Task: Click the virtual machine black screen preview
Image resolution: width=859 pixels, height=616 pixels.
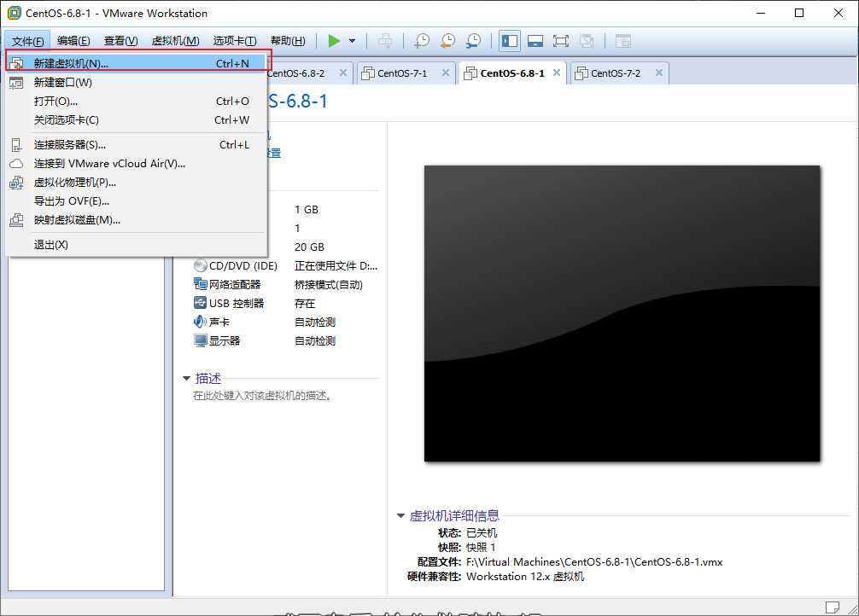Action: 622,314
